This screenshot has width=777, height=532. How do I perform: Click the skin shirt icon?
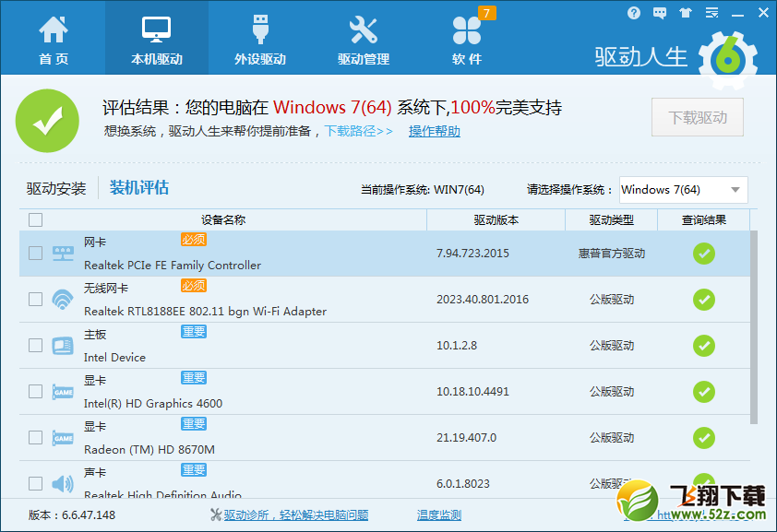pos(686,13)
